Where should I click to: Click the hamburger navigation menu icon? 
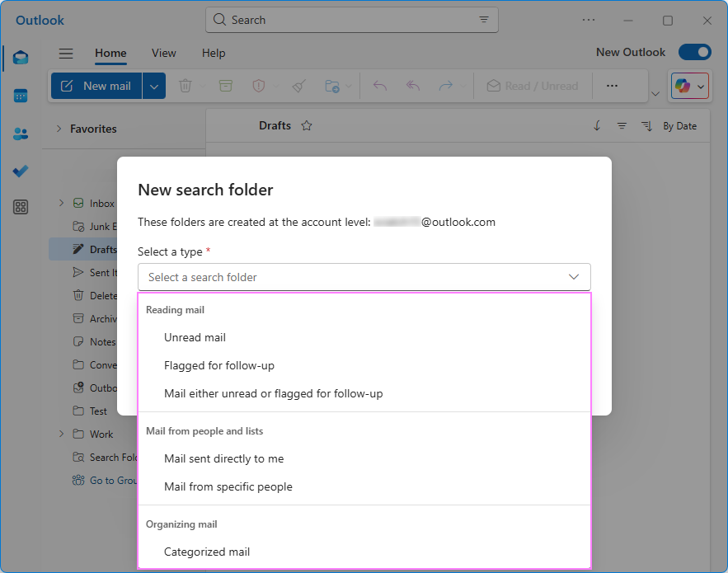[x=66, y=54]
